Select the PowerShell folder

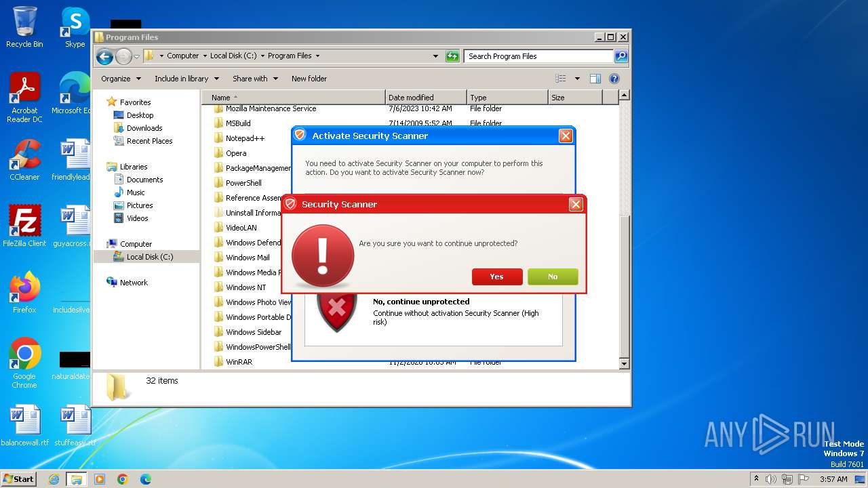[243, 183]
